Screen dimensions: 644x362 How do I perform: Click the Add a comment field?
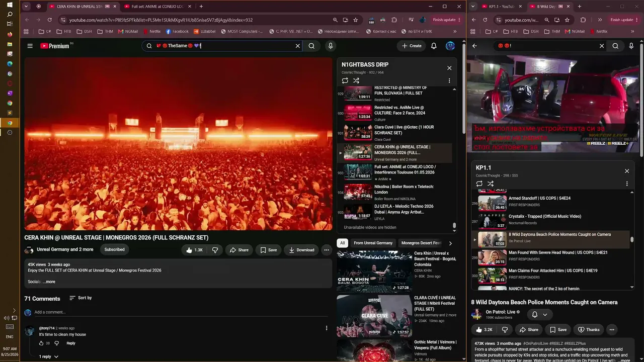(181, 312)
